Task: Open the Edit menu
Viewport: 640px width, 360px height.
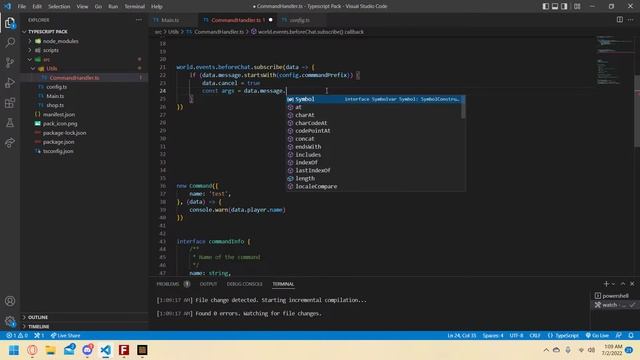Action: (x=37, y=7)
